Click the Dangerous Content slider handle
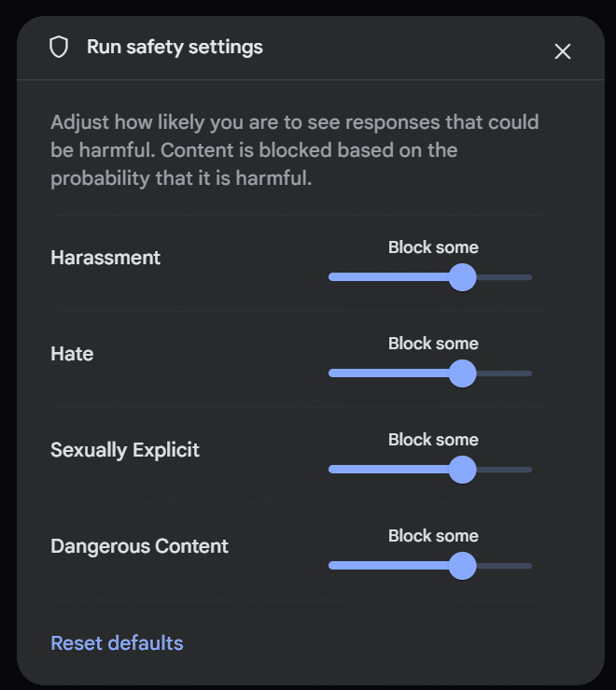This screenshot has height=690, width=616. (x=462, y=566)
